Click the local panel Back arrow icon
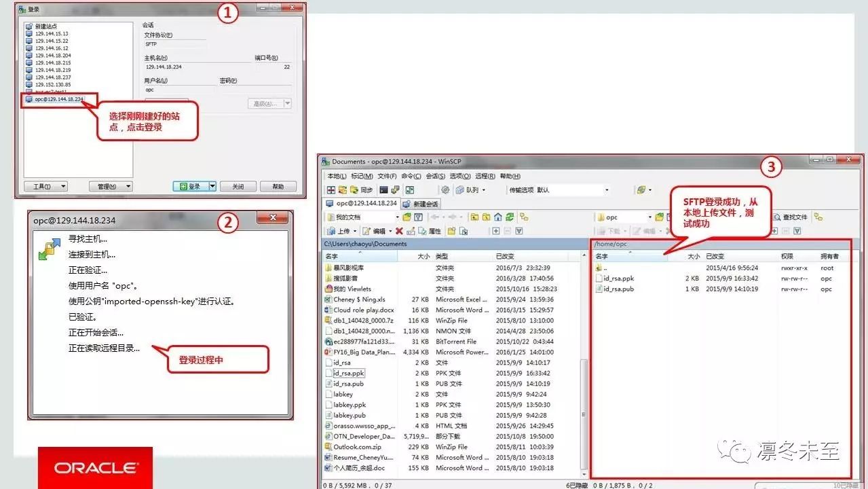This screenshot has width=868, height=489. [435, 217]
